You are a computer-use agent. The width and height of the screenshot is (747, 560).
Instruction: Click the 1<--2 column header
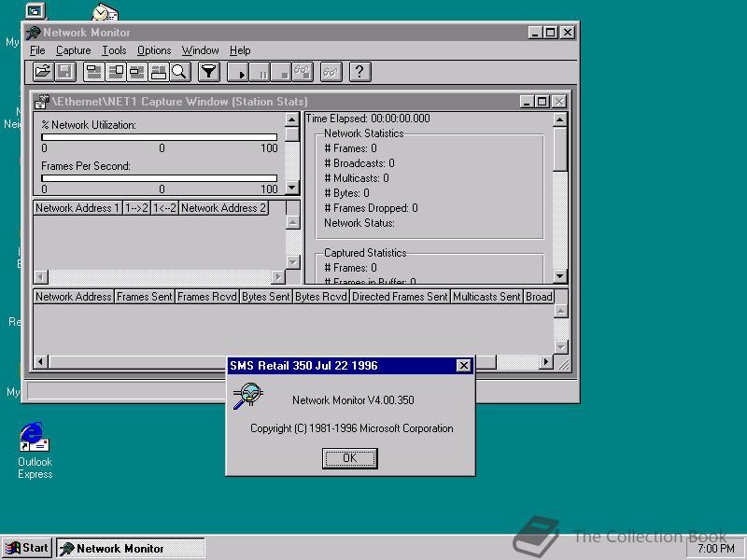coord(164,208)
